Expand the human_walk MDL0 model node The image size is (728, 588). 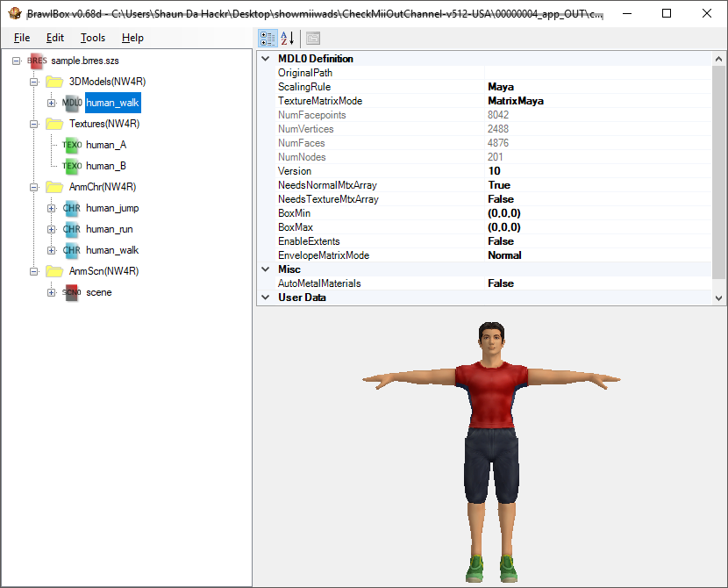tap(51, 103)
